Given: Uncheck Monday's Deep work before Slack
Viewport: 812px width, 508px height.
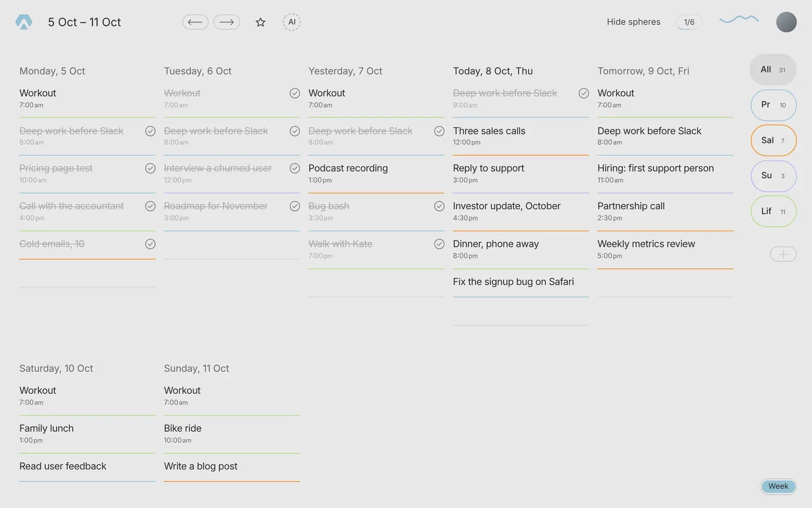Looking at the screenshot, I should pyautogui.click(x=150, y=131).
